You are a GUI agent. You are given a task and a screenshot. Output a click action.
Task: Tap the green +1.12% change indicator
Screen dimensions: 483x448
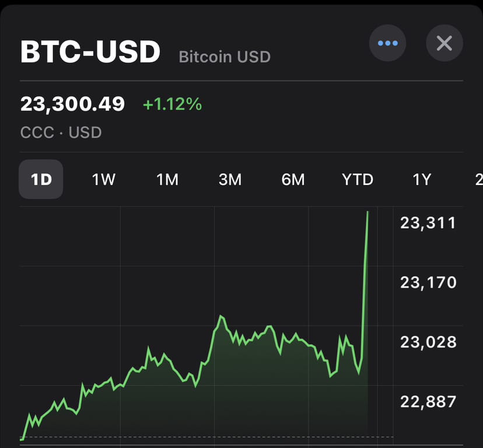tap(172, 105)
